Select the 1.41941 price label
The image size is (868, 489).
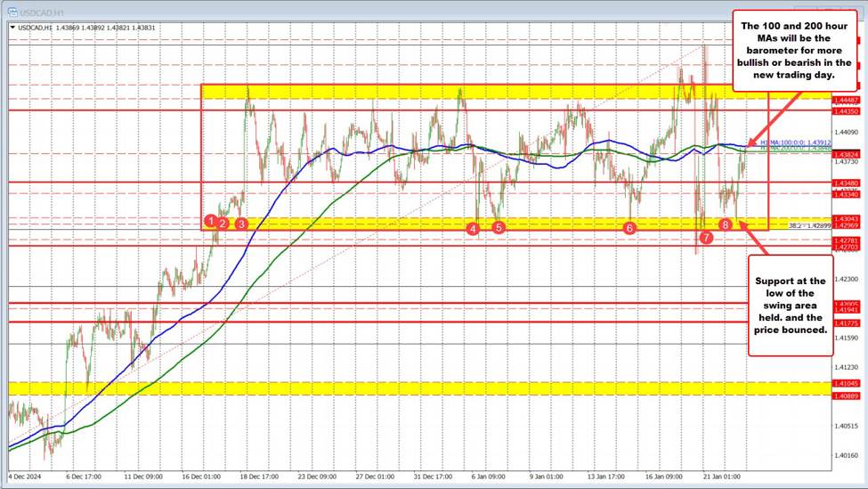846,310
